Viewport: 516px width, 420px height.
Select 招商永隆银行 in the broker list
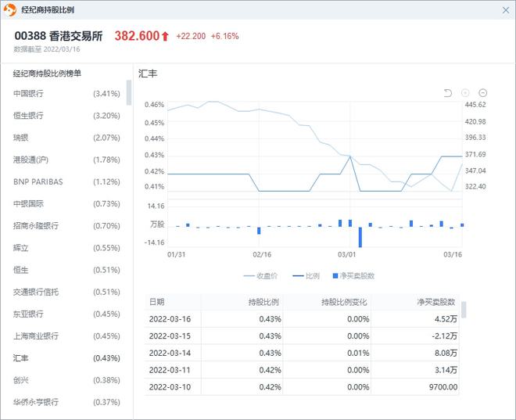[x=66, y=226]
